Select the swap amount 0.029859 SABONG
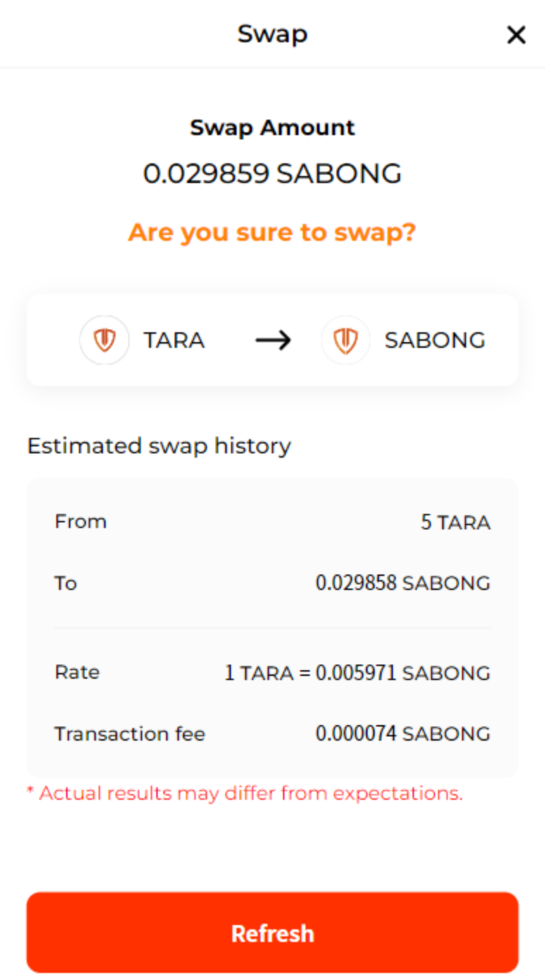545x980 pixels. coord(272,173)
